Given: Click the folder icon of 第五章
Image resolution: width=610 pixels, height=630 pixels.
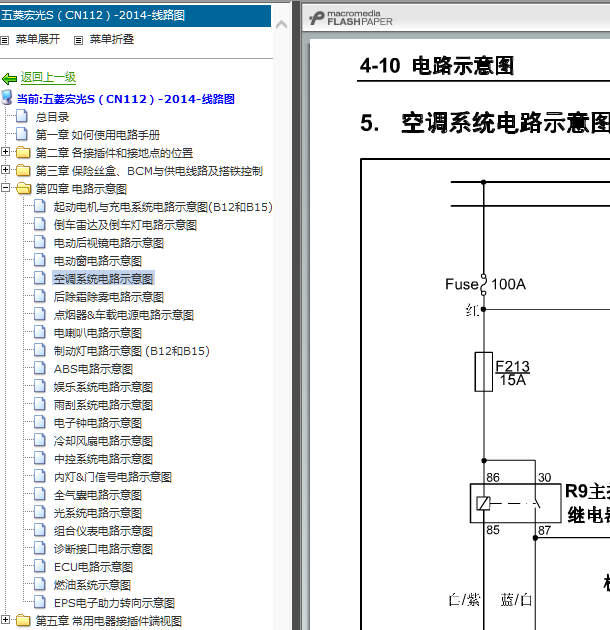Looking at the screenshot, I should [x=23, y=621].
